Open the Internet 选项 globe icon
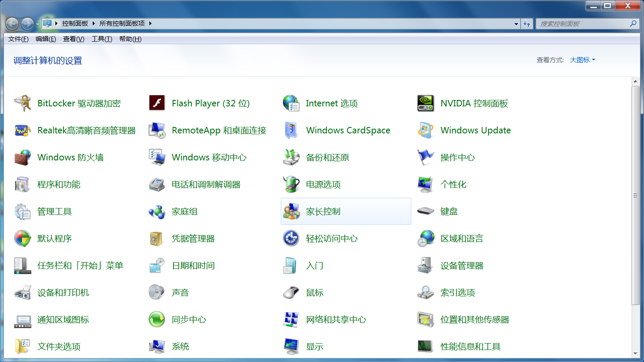 click(x=291, y=103)
